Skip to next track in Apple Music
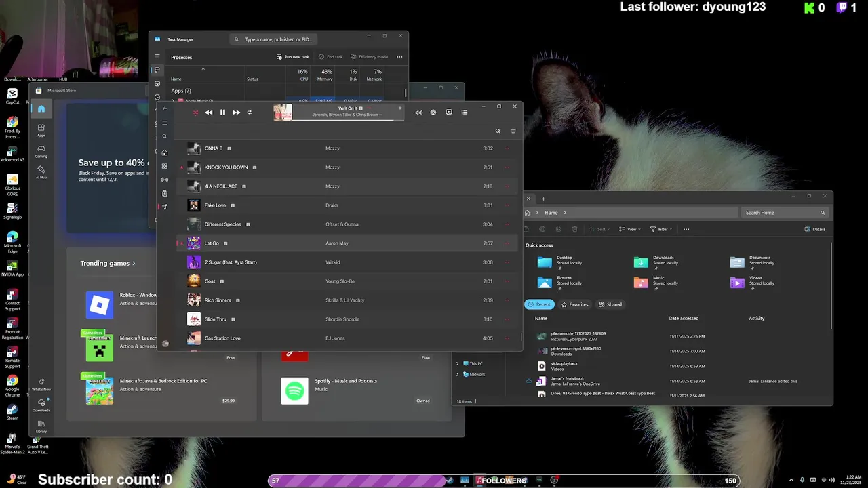 pyautogui.click(x=236, y=113)
